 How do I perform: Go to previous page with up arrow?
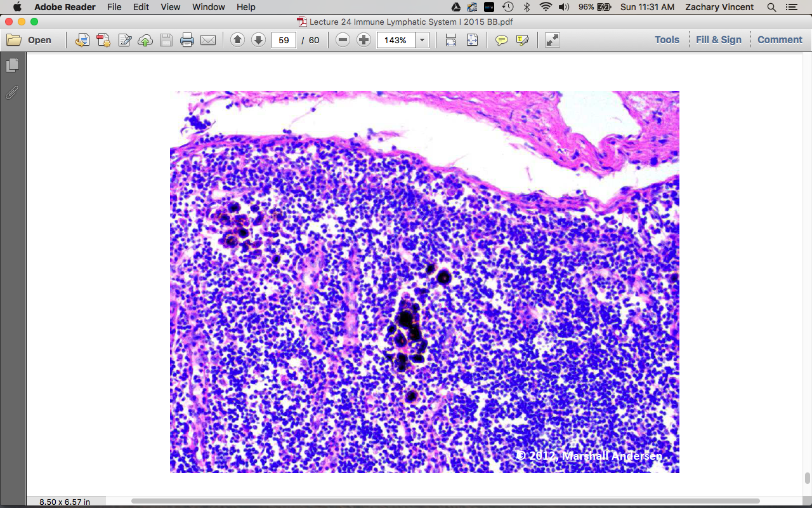tap(237, 40)
